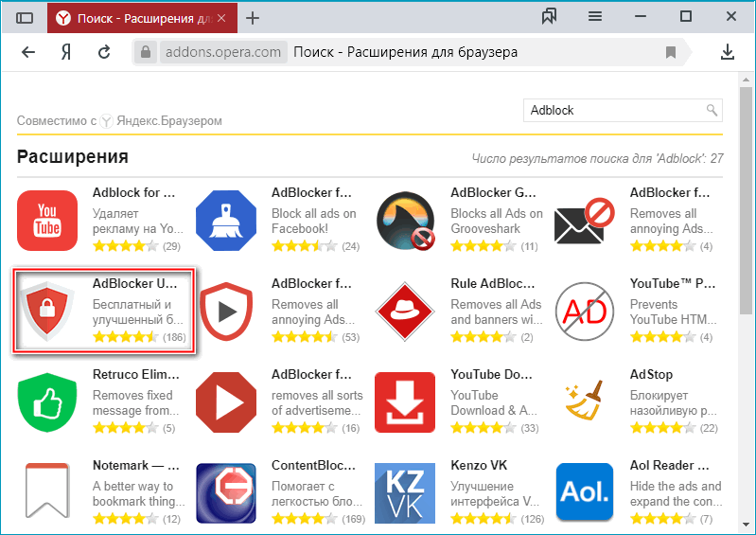Click the (186) rating of AdBlocker Ultimate
The width and height of the screenshot is (756, 535).
[x=174, y=337]
